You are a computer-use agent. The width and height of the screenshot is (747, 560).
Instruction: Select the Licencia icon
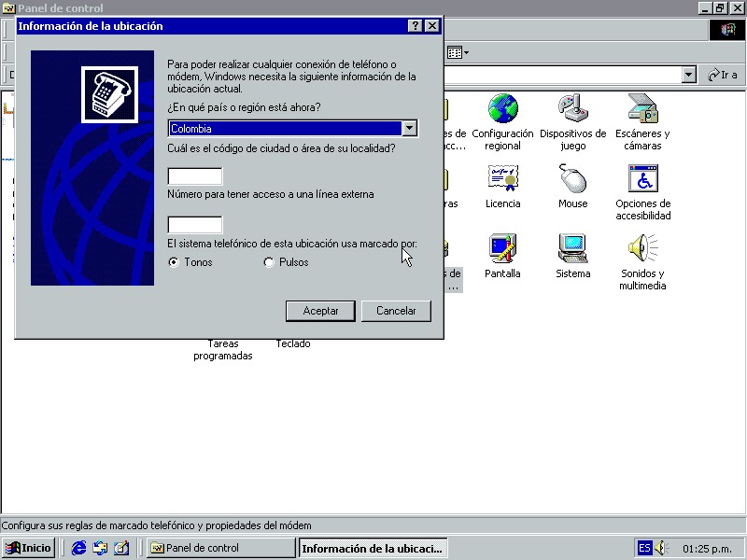[502, 186]
